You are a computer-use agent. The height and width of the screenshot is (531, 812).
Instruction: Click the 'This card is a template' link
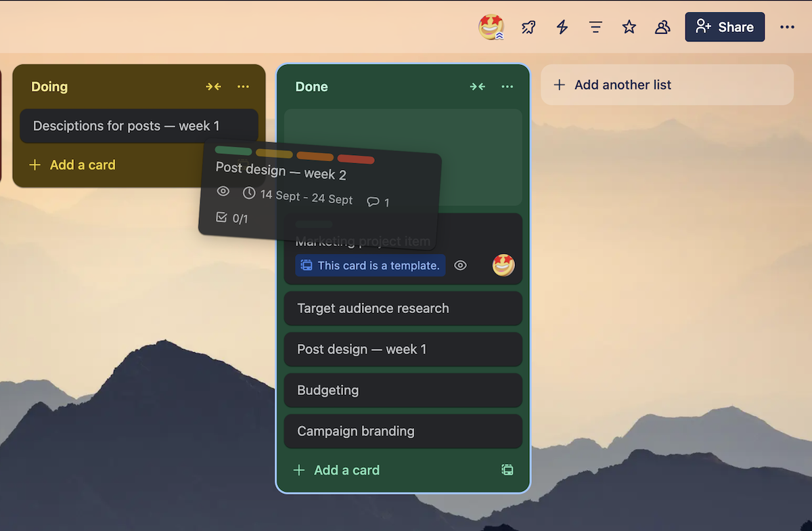370,265
